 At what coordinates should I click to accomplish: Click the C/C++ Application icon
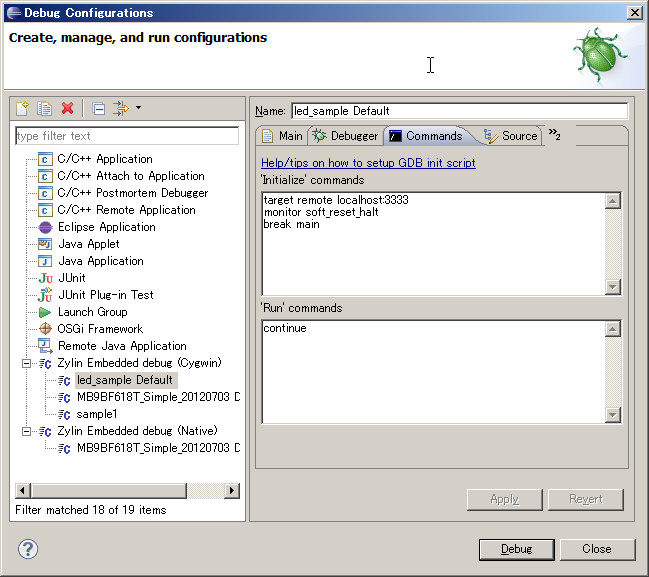(45, 159)
